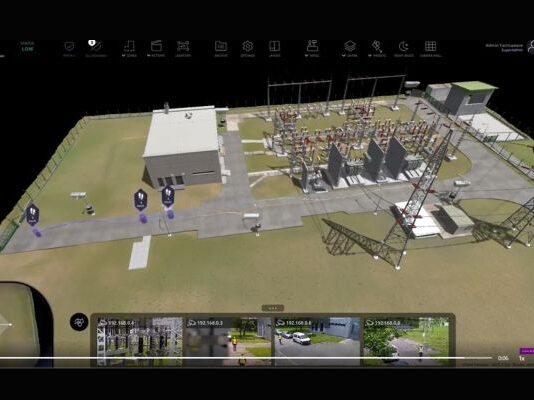Open the camera thumbnail showing the white van
The image size is (534, 400).
(x=317, y=341)
